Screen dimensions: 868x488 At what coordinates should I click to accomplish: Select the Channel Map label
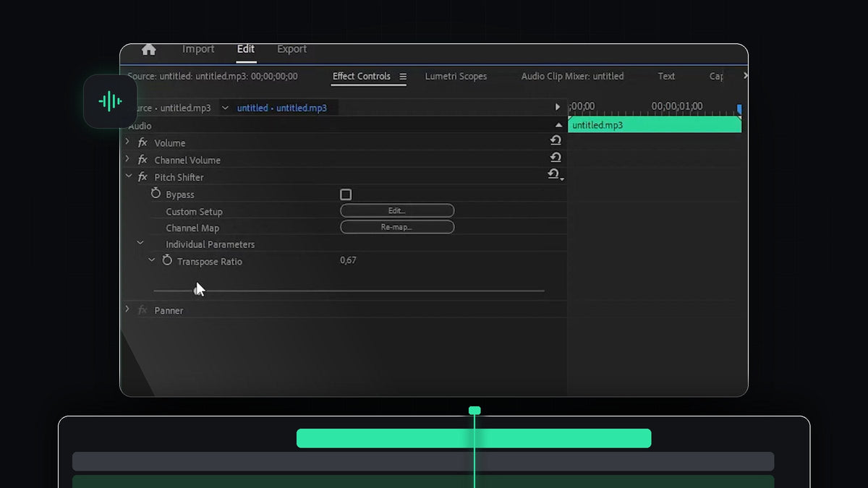pos(192,228)
